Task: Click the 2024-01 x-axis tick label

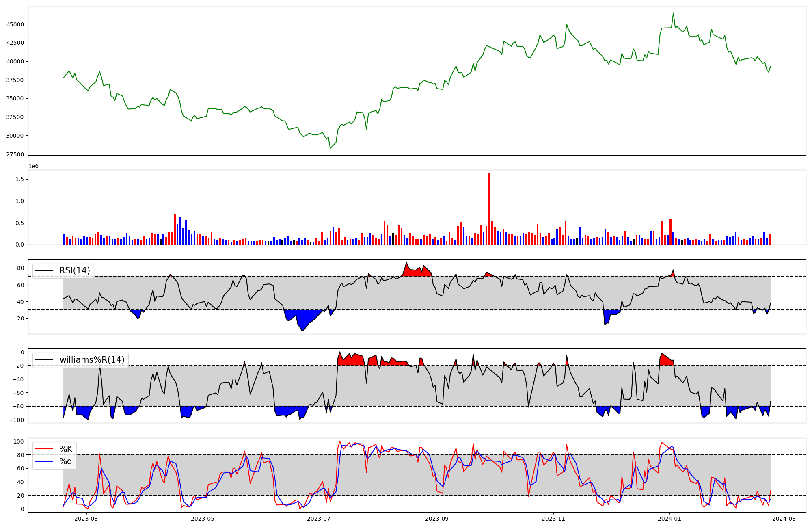Action: coord(669,519)
